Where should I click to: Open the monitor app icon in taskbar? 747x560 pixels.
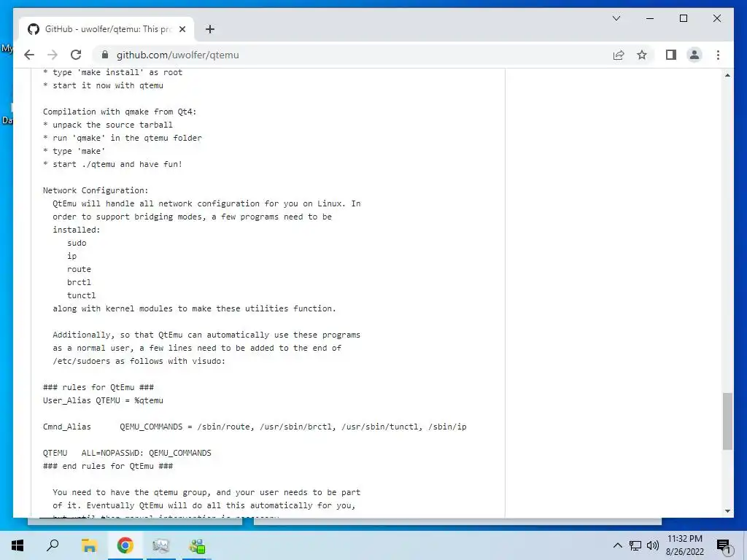pos(161,545)
